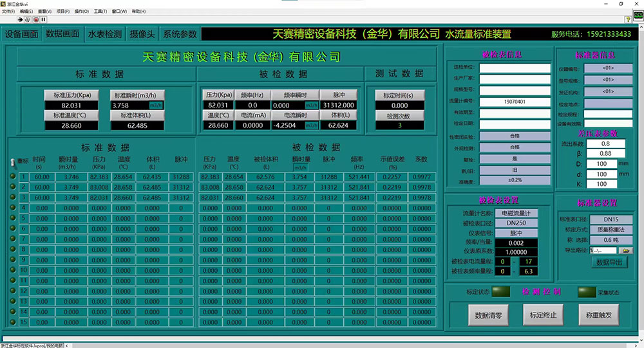Open the 标准表口径 dropdown showing DN15
This screenshot has width=644, height=348.
coord(611,219)
